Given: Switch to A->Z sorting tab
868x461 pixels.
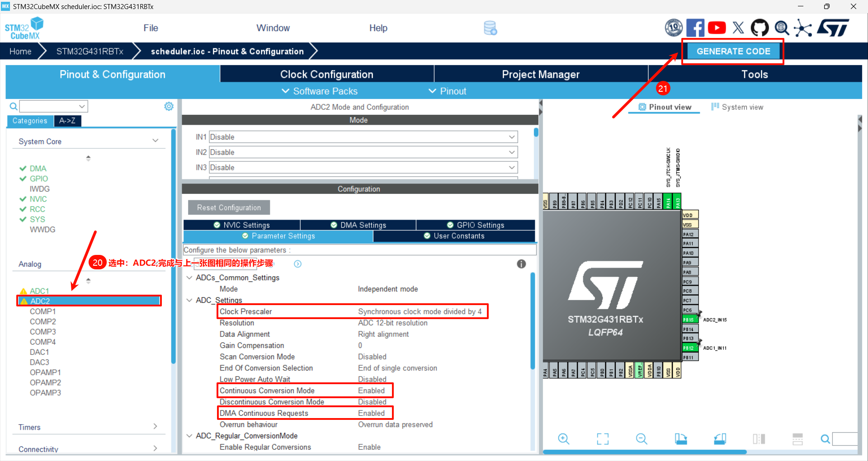Looking at the screenshot, I should (67, 121).
